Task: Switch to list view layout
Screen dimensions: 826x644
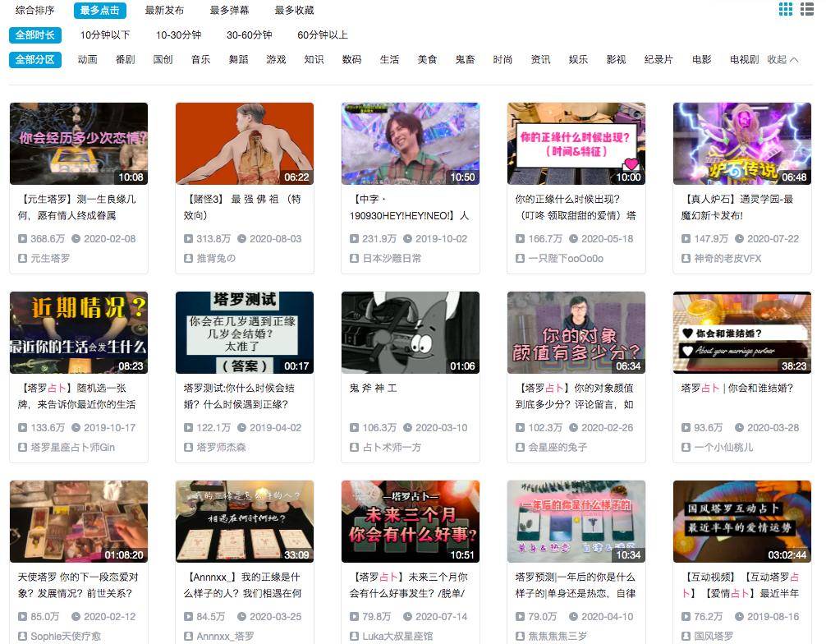Action: pyautogui.click(x=806, y=9)
